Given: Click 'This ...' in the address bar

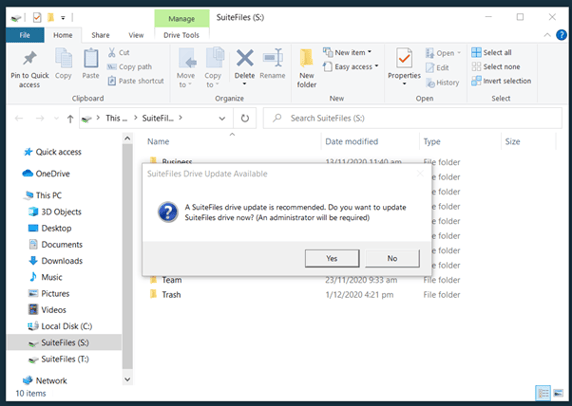Looking at the screenshot, I should (116, 118).
